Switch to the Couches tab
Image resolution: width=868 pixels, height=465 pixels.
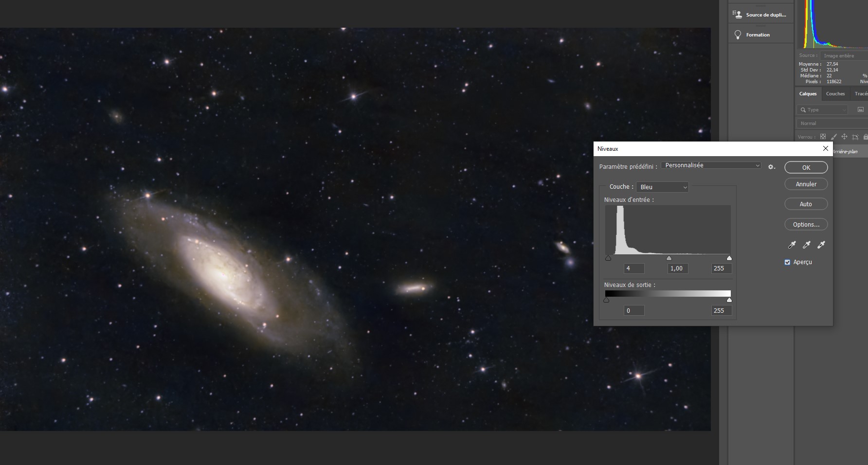(x=835, y=94)
